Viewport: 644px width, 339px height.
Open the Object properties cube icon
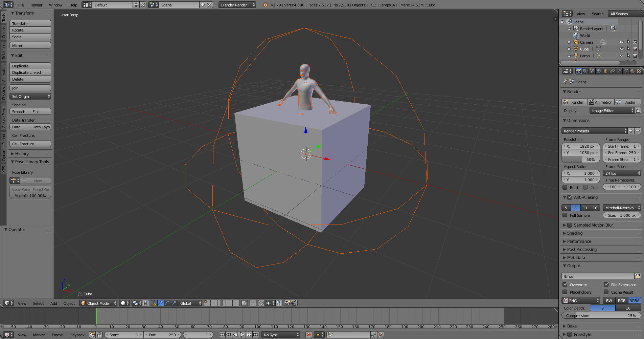pos(605,71)
